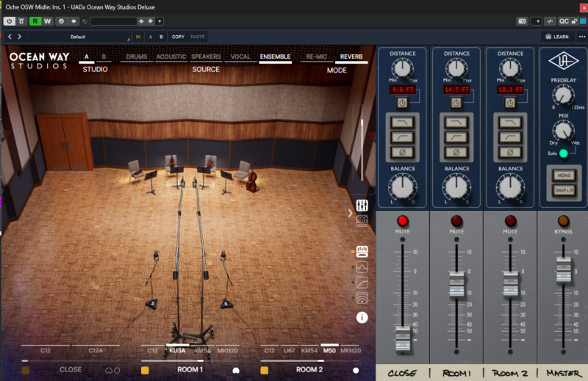Select the M50 mic for Room 2
The image size is (588, 381).
[x=329, y=351]
